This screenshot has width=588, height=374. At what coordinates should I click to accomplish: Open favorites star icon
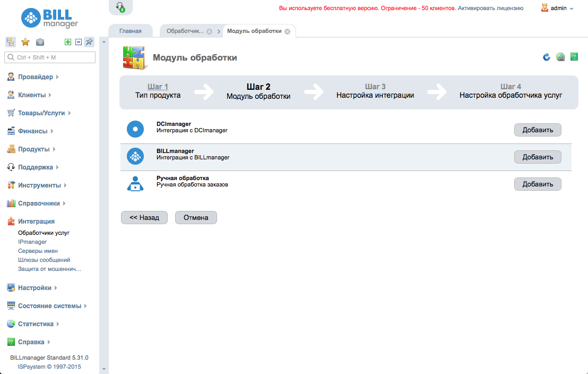pos(25,42)
